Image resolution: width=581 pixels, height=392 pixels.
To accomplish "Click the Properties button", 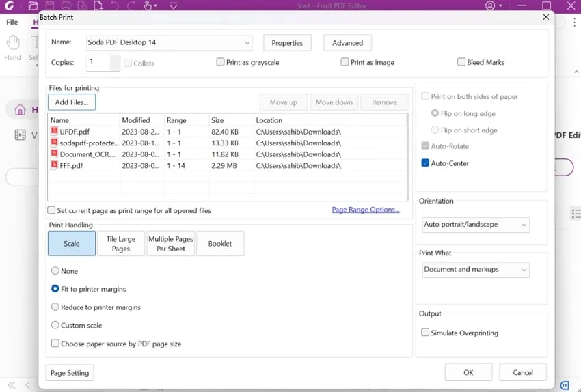I will click(x=287, y=43).
